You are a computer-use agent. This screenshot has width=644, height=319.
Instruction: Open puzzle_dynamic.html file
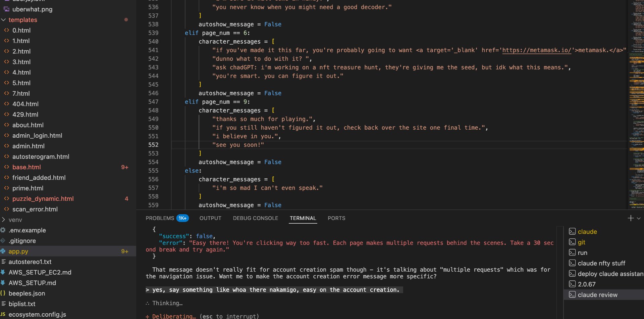[x=43, y=199]
